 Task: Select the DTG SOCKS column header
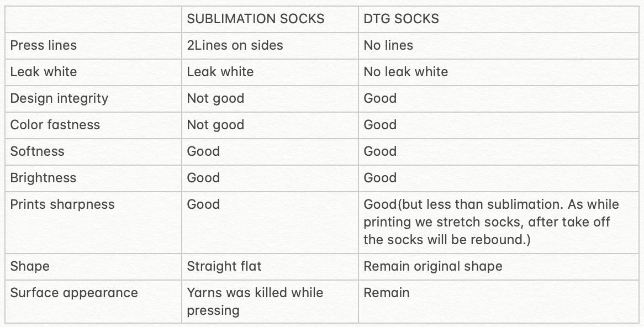click(401, 19)
